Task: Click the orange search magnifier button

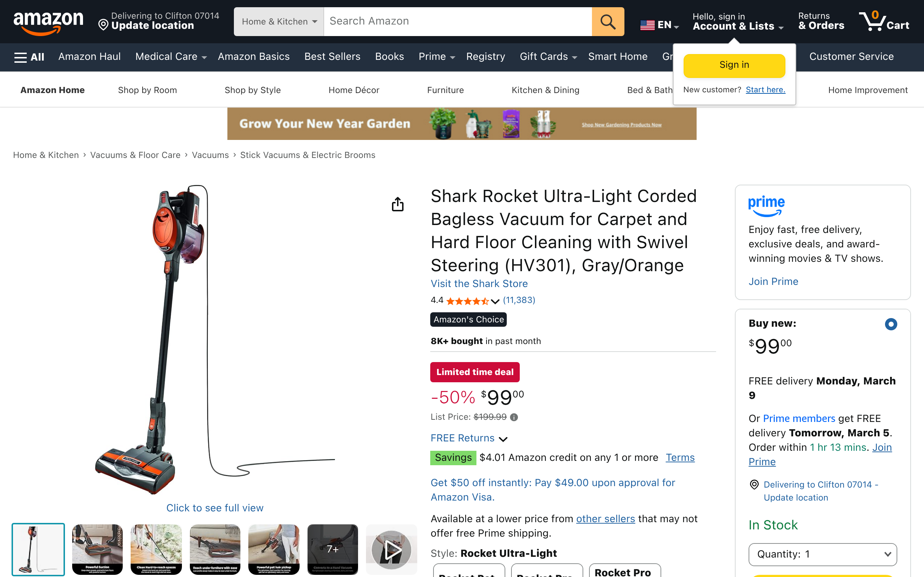Action: pos(607,22)
